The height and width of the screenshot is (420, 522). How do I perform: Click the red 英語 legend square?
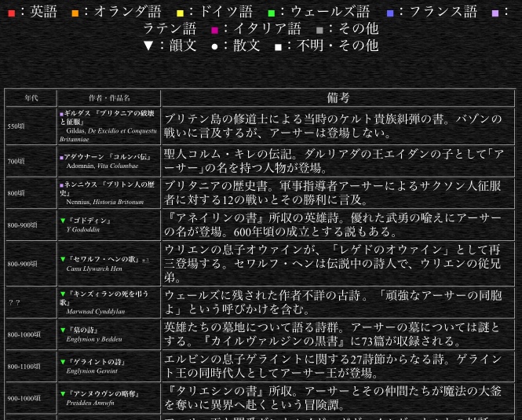(x=11, y=13)
